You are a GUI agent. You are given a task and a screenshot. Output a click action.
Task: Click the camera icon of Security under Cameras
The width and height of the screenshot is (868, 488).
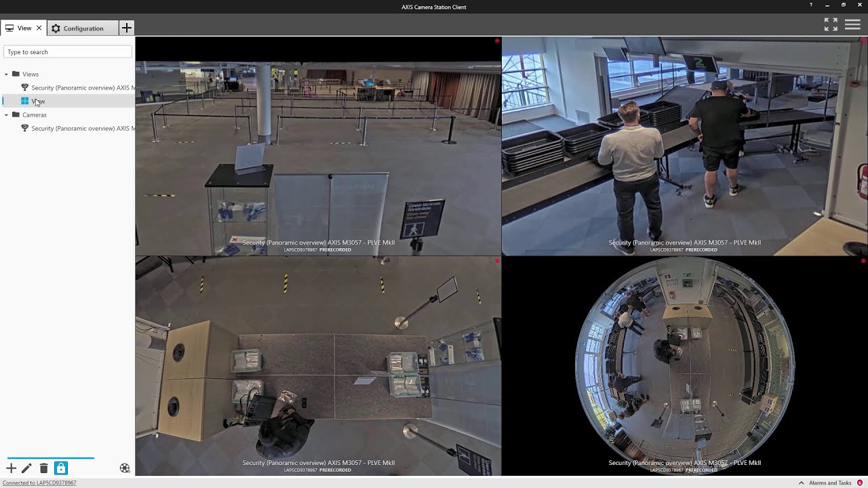[25, 128]
